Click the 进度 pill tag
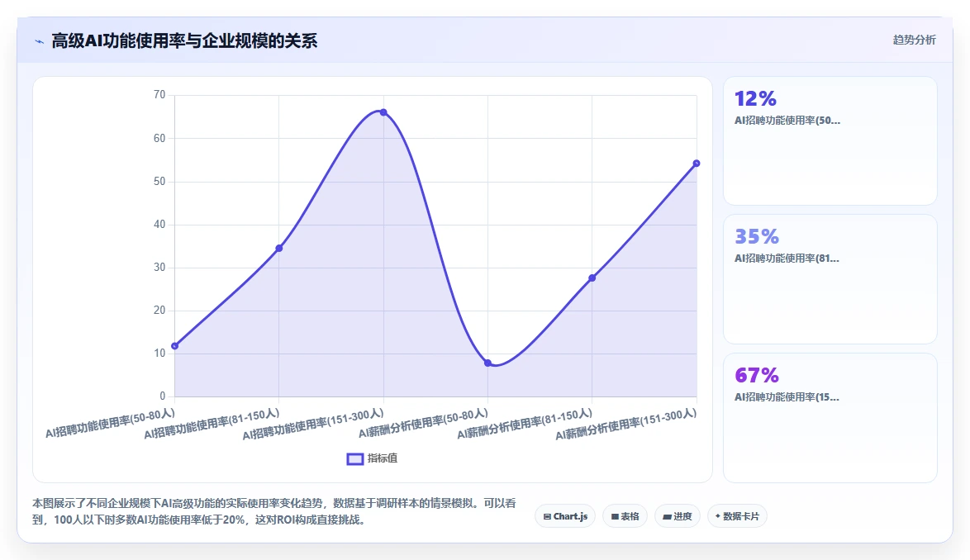Image resolution: width=970 pixels, height=560 pixels. [678, 516]
